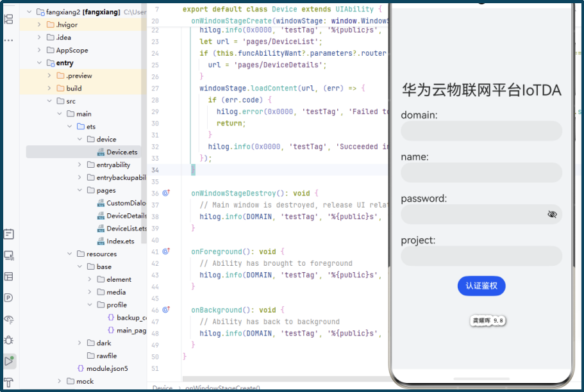
Task: Click the onBackground method name
Action: point(216,310)
